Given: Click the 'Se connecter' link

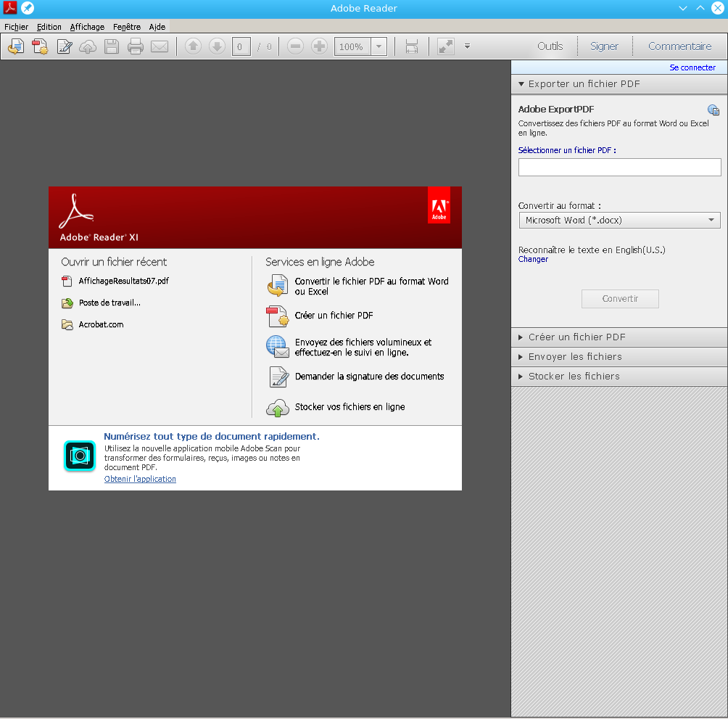Looking at the screenshot, I should 692,67.
